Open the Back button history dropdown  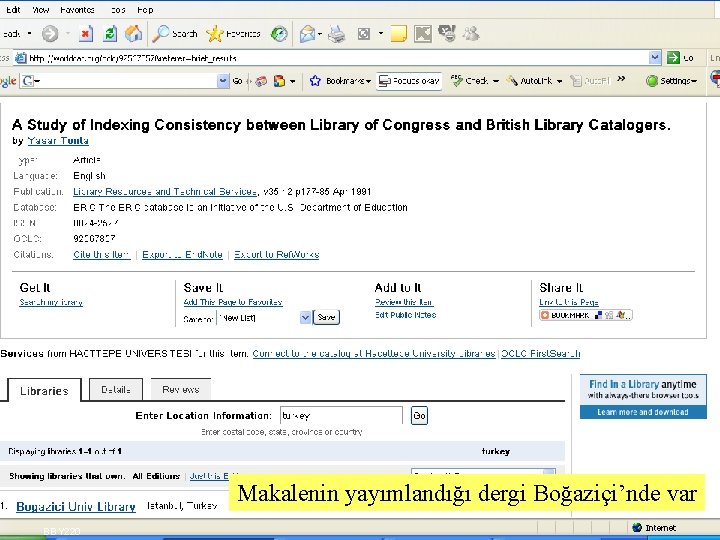pyautogui.click(x=29, y=34)
